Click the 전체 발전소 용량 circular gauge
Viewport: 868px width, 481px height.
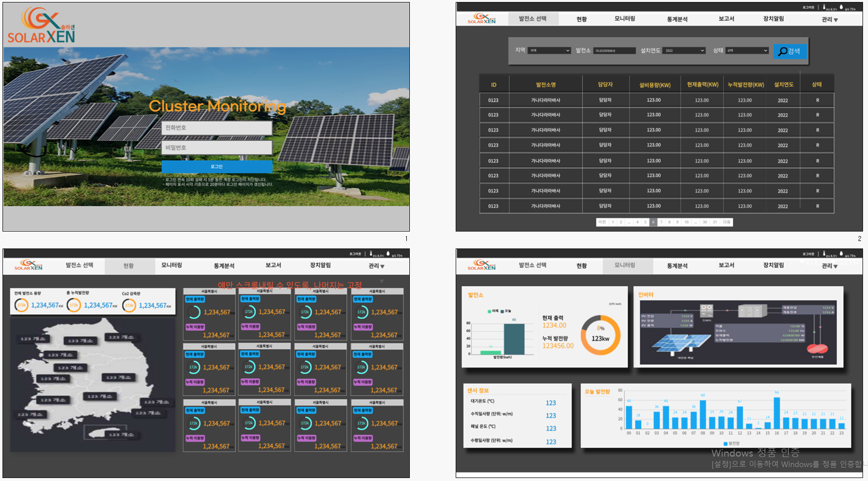pyautogui.click(x=21, y=305)
